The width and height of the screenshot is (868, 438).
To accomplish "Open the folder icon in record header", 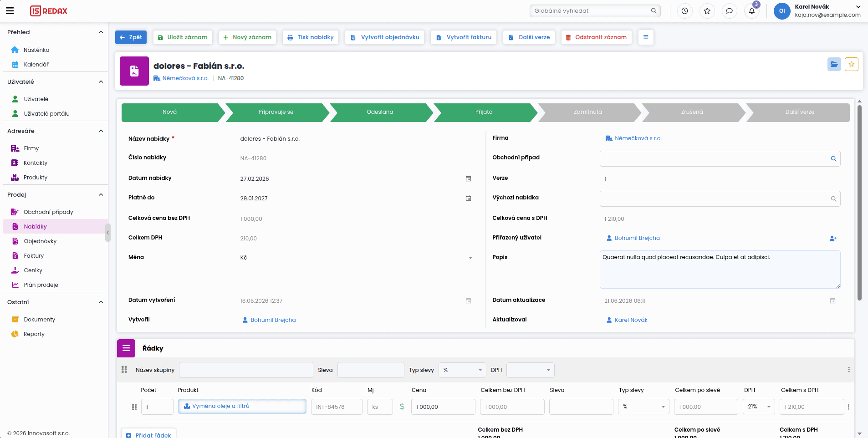I will point(834,64).
